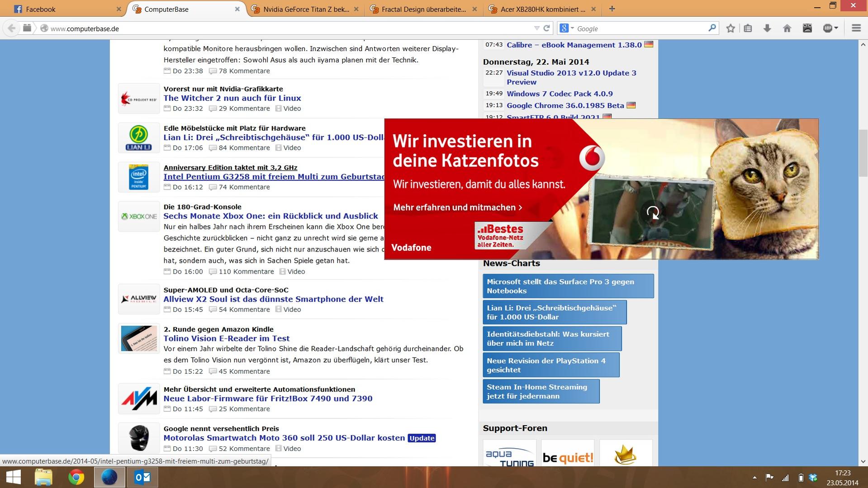Open the Intel Pentium G3258 article link

tap(274, 177)
